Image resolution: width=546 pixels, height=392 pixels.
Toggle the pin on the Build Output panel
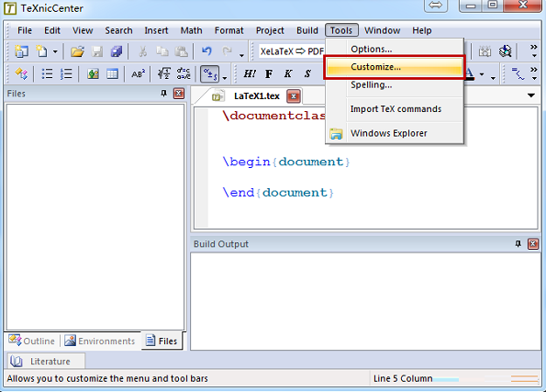point(518,244)
